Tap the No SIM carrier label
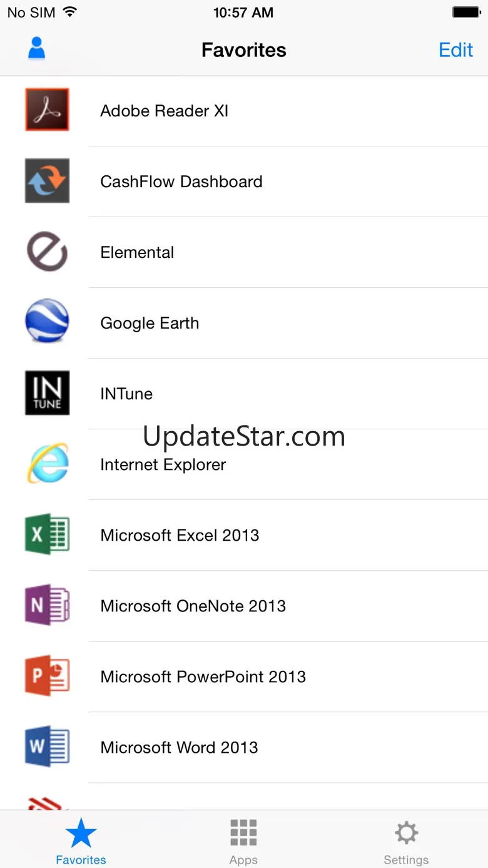The height and width of the screenshot is (868, 488). (31, 13)
